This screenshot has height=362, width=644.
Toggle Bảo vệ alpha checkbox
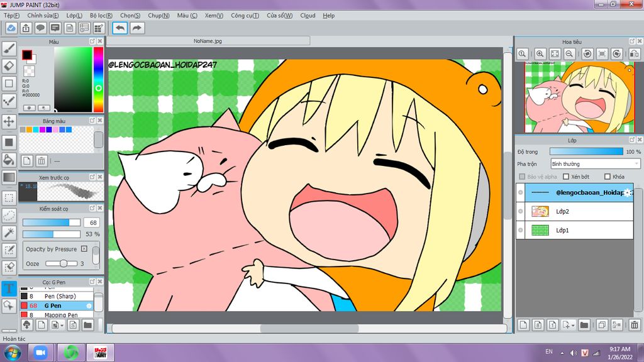click(x=522, y=177)
